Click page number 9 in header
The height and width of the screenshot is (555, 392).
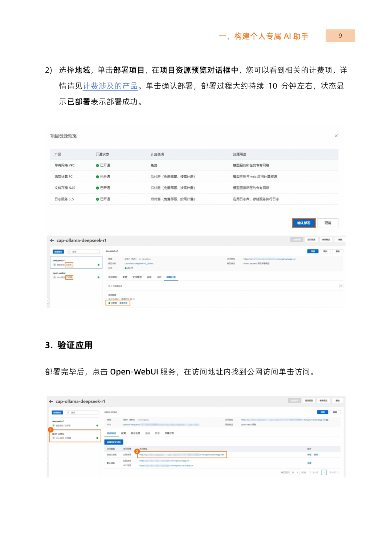pyautogui.click(x=340, y=36)
